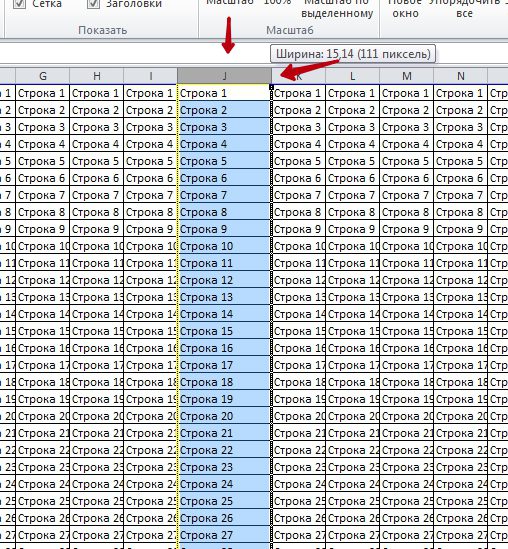Click cell Строка 5 in column G
Screen dimensions: 508x549
coord(42,161)
